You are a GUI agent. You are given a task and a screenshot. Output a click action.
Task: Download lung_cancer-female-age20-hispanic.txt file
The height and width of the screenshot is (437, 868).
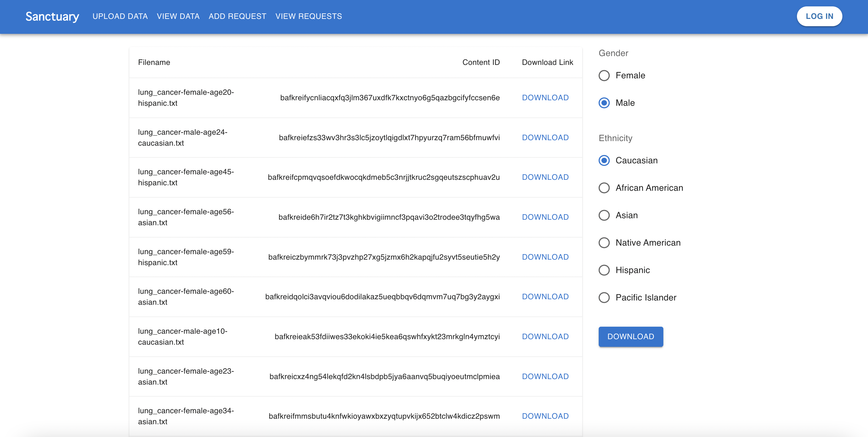[x=545, y=98]
